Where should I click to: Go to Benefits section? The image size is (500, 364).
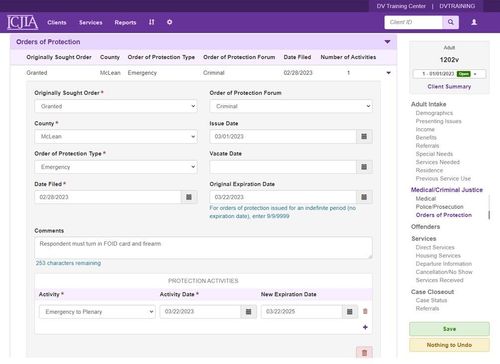click(x=426, y=138)
